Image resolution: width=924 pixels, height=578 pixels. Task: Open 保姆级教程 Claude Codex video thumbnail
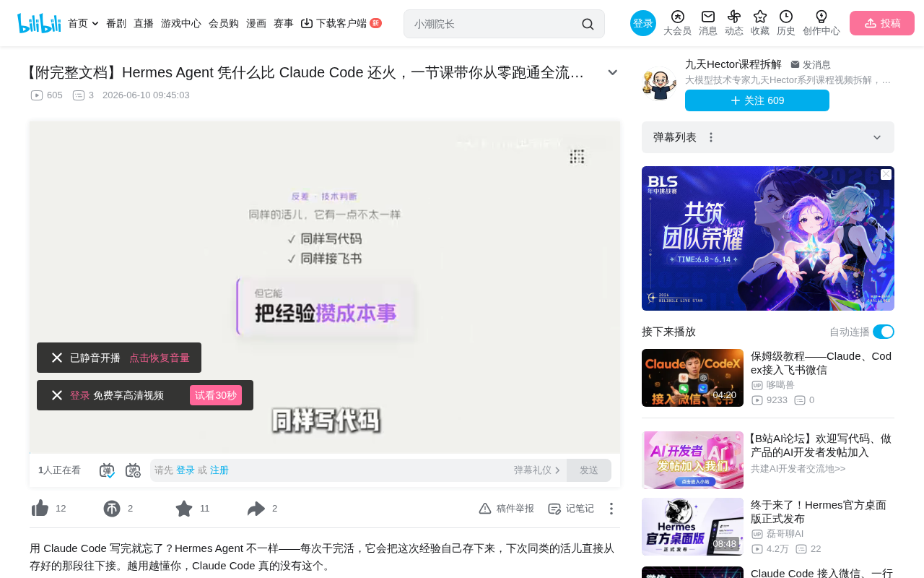pos(692,378)
